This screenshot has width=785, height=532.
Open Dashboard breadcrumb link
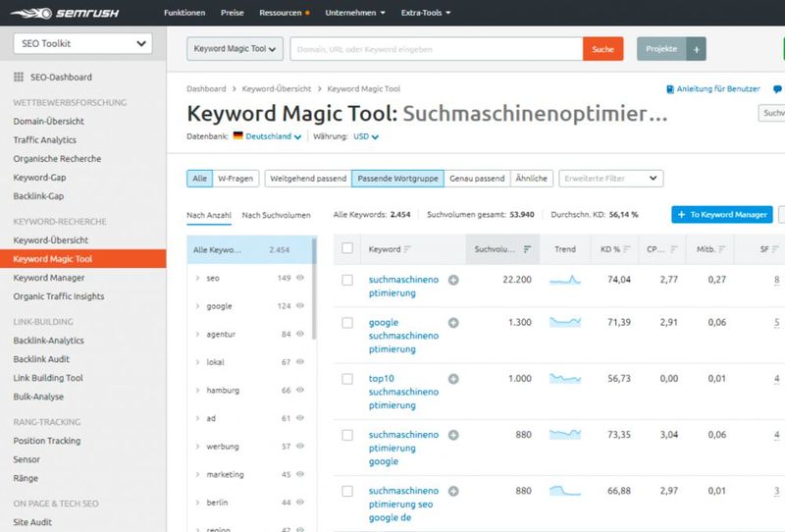pyautogui.click(x=206, y=88)
